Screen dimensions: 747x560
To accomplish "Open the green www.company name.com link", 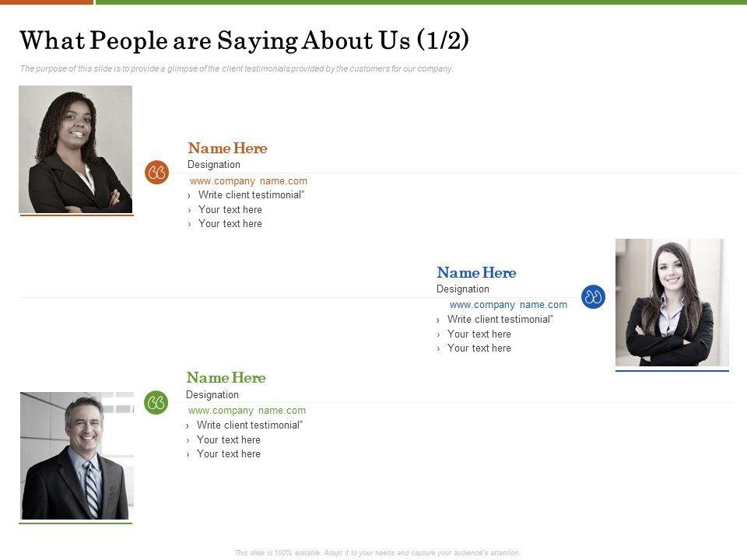I will (247, 411).
